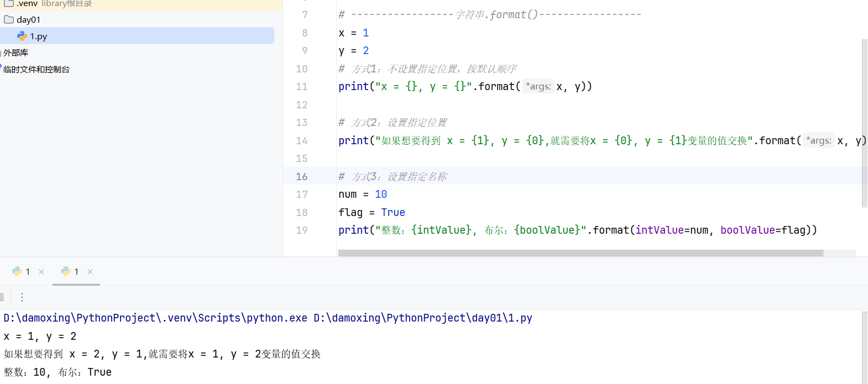Screen dimensions: 868x384
Task: Close the first run tab
Action: point(41,272)
